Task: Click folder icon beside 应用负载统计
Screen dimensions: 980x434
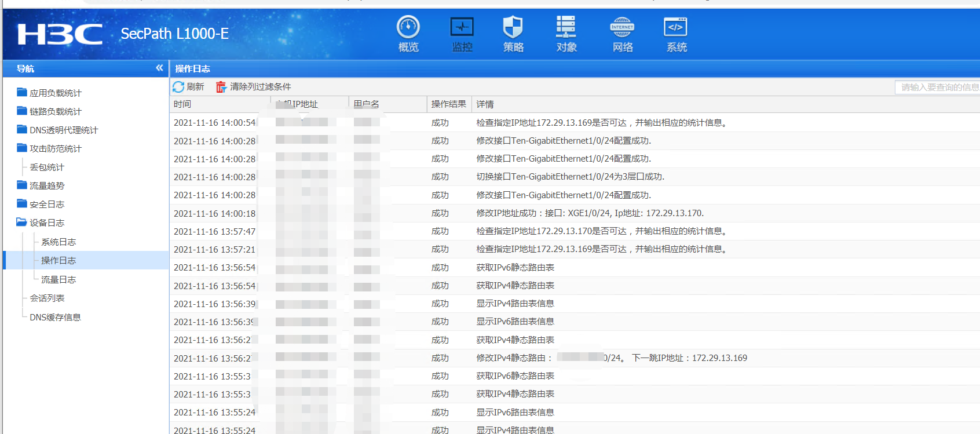Action: [22, 92]
